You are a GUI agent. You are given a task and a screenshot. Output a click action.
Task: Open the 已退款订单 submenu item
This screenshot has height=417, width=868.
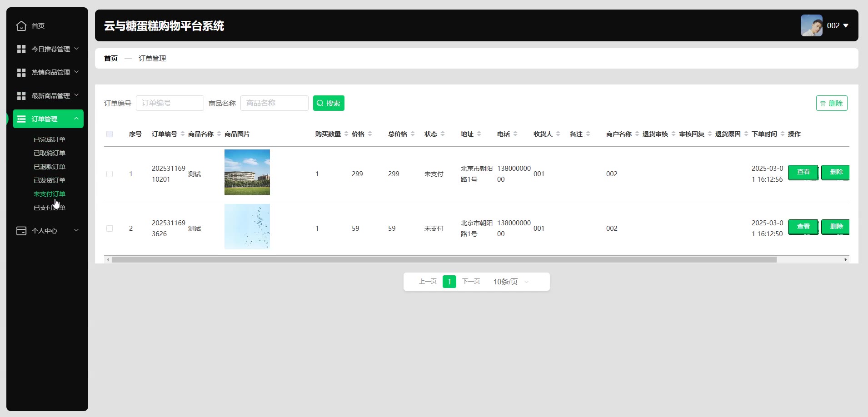tap(50, 167)
